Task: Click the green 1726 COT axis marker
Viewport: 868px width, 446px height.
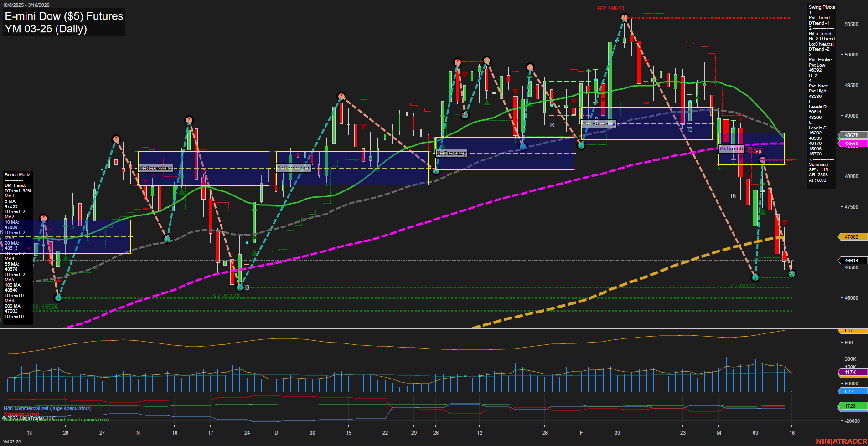Action: [x=851, y=405]
